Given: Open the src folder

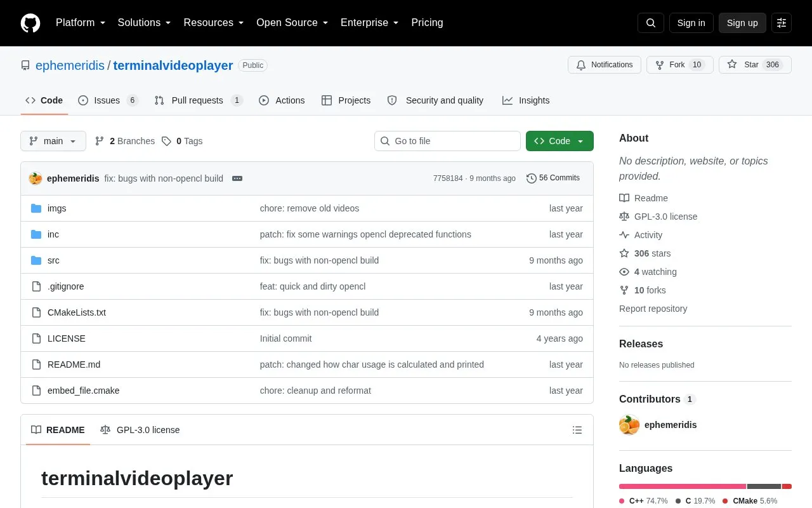Looking at the screenshot, I should coord(53,260).
